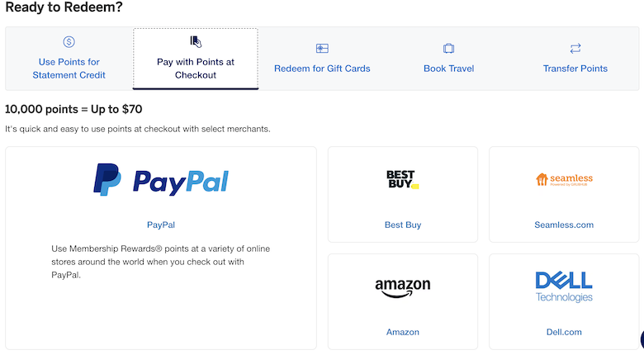
Task: Click the transfer arrows icon
Action: tap(575, 49)
